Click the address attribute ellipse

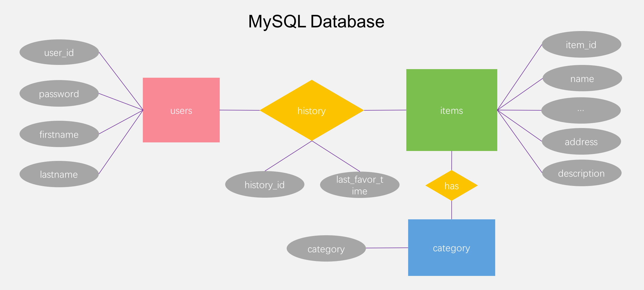tap(581, 141)
